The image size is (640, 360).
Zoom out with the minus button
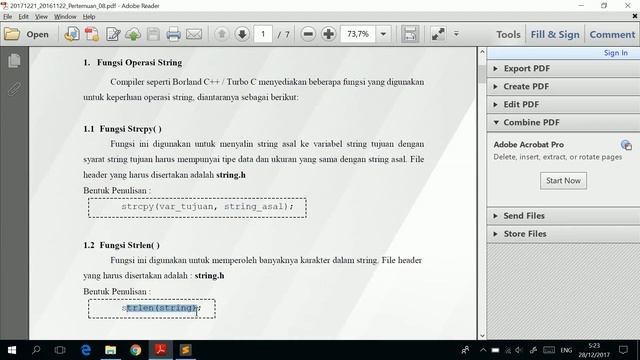(308, 34)
